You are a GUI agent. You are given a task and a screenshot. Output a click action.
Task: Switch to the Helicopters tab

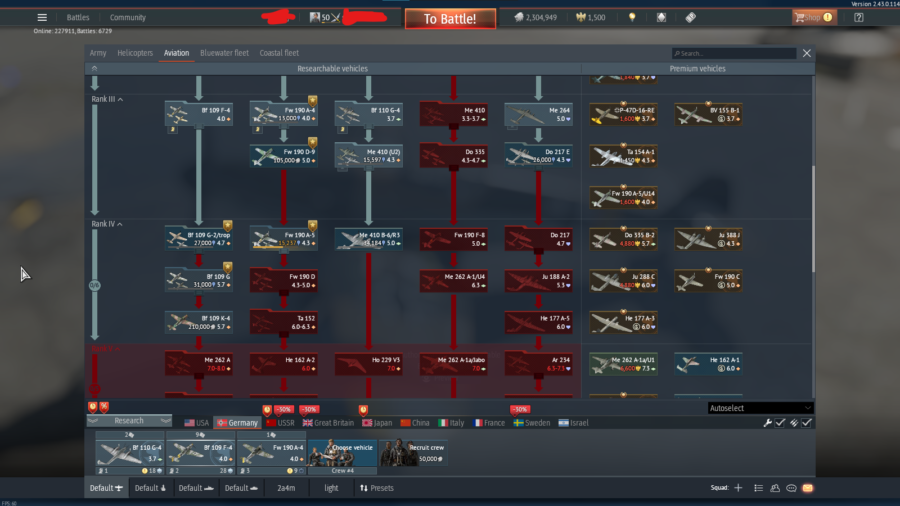pos(135,53)
